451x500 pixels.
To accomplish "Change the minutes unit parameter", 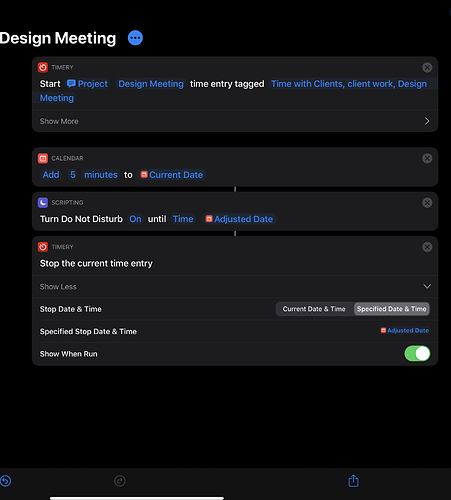I will pyautogui.click(x=101, y=175).
